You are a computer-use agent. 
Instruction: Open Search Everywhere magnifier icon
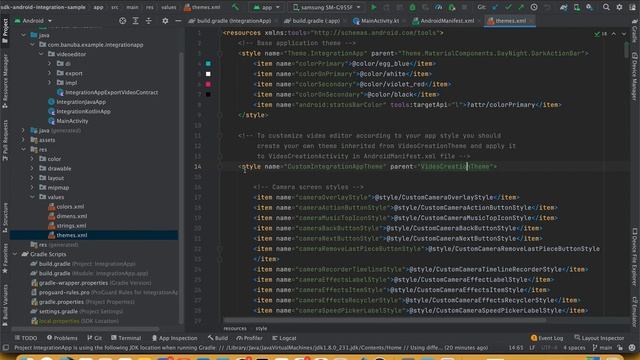coord(606,7)
